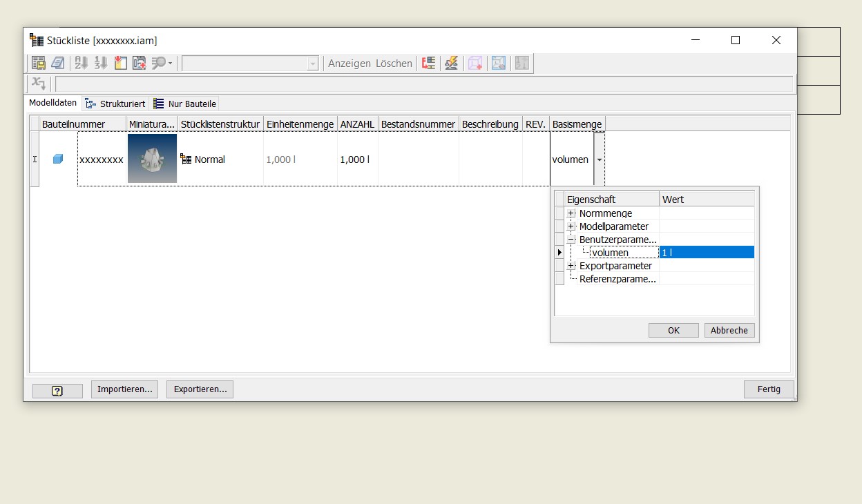This screenshot has height=504, width=862.
Task: Click the Basismenge column header
Action: coord(577,124)
